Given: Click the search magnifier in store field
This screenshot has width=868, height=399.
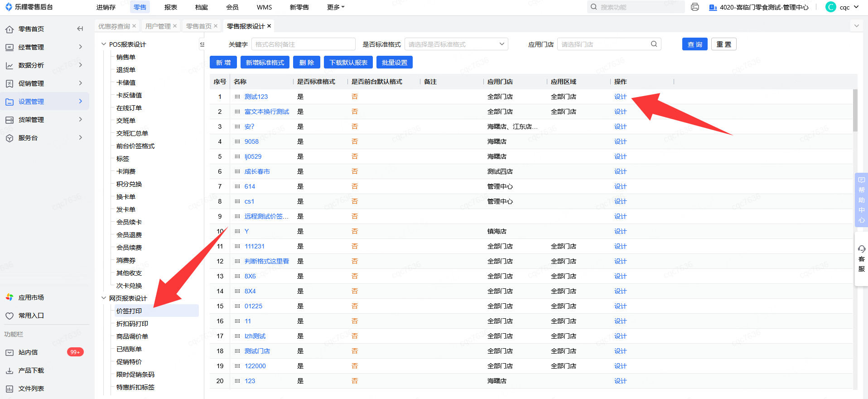Looking at the screenshot, I should coord(654,44).
